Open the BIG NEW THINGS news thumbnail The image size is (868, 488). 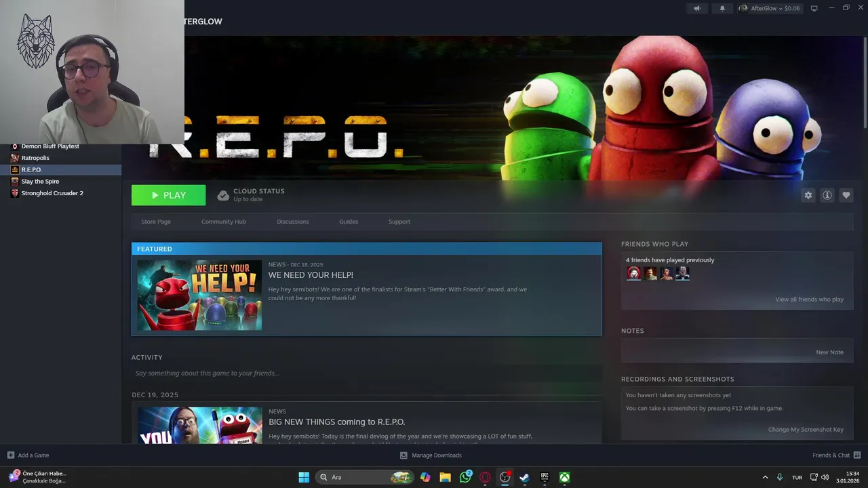pos(199,425)
